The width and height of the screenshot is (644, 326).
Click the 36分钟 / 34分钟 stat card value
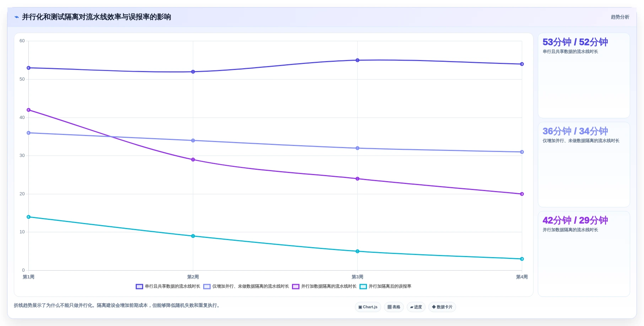tap(575, 131)
